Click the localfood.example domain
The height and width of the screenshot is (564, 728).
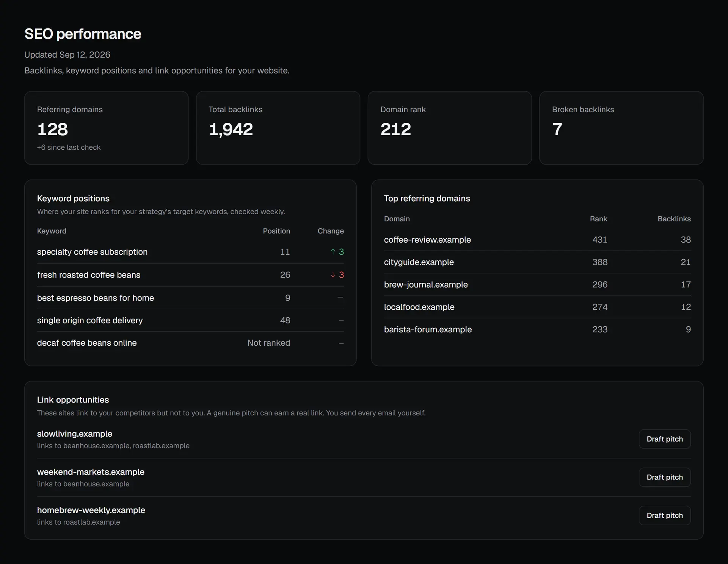[x=419, y=307]
